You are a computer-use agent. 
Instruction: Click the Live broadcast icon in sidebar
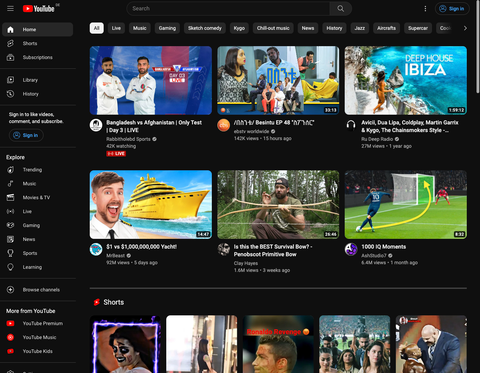coord(10,211)
